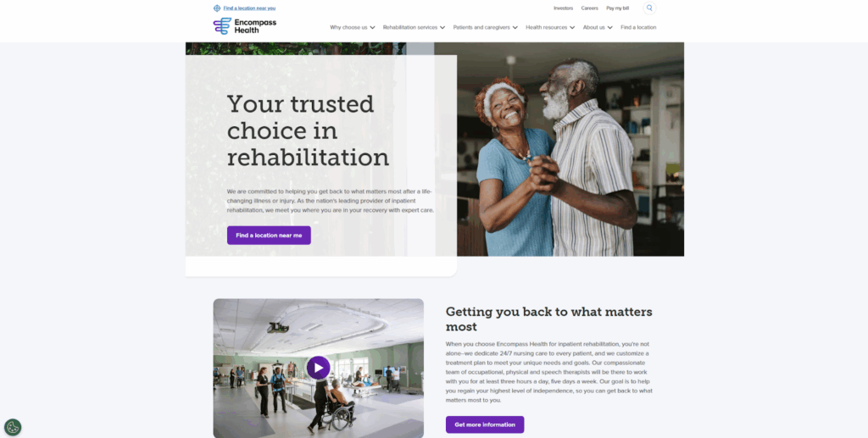
Task: Open the About us menu
Action: tap(594, 28)
